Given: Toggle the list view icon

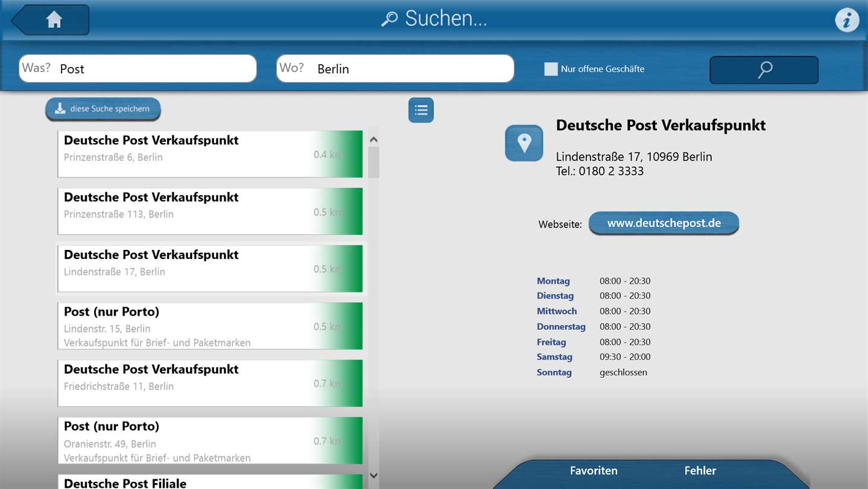Looking at the screenshot, I should pyautogui.click(x=421, y=110).
